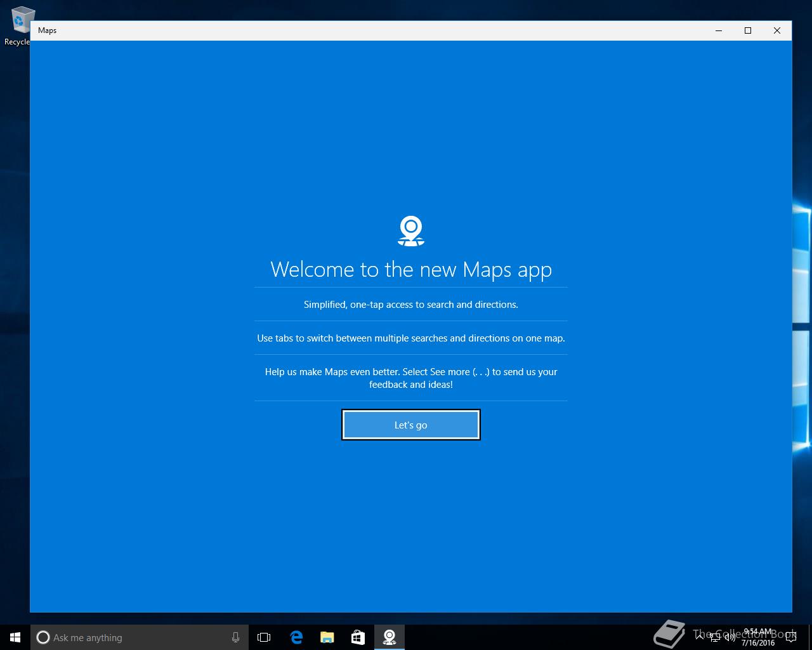Select the Maps app taskbar icon
The image size is (812, 650).
tap(390, 637)
